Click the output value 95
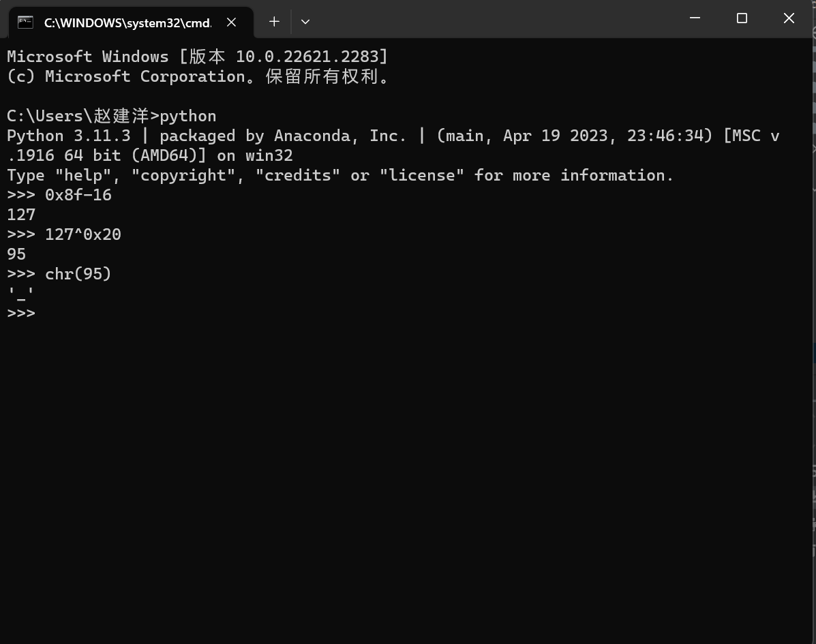This screenshot has height=644, width=816. tap(16, 254)
